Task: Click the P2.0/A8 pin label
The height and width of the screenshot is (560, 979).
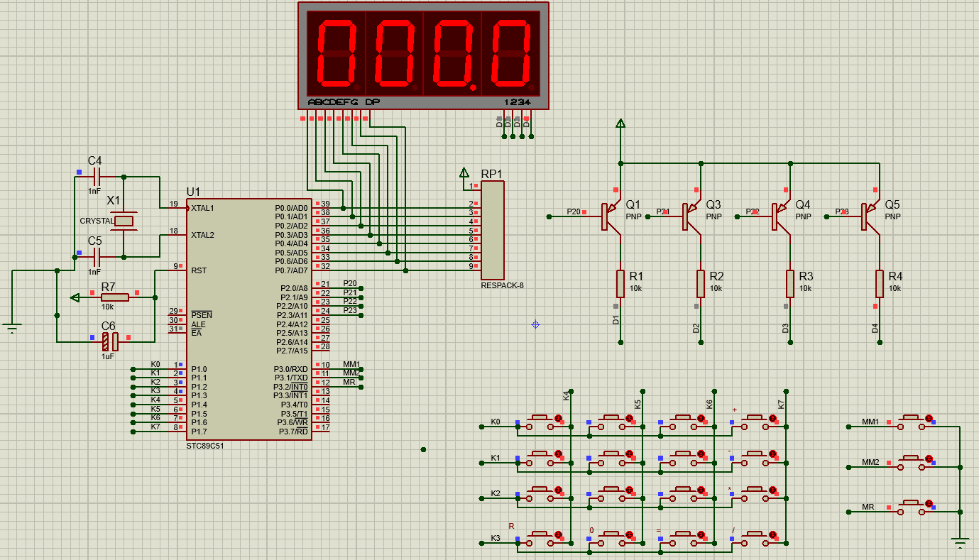Action: tap(294, 288)
